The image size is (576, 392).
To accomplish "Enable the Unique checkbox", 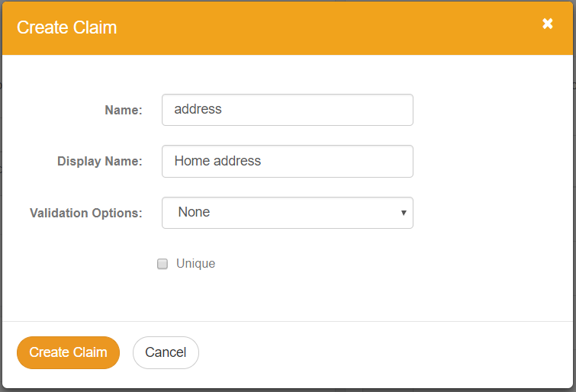I will click(162, 264).
